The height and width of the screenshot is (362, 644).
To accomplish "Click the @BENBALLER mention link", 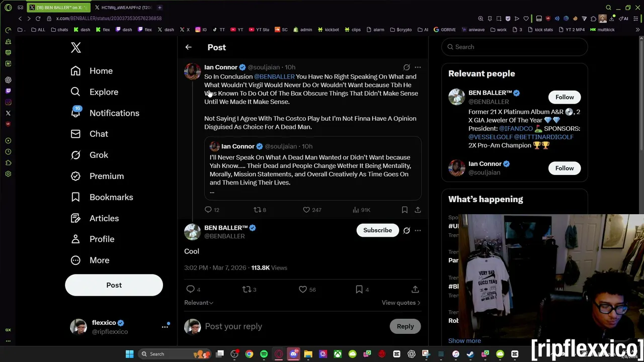I will pyautogui.click(x=274, y=76).
